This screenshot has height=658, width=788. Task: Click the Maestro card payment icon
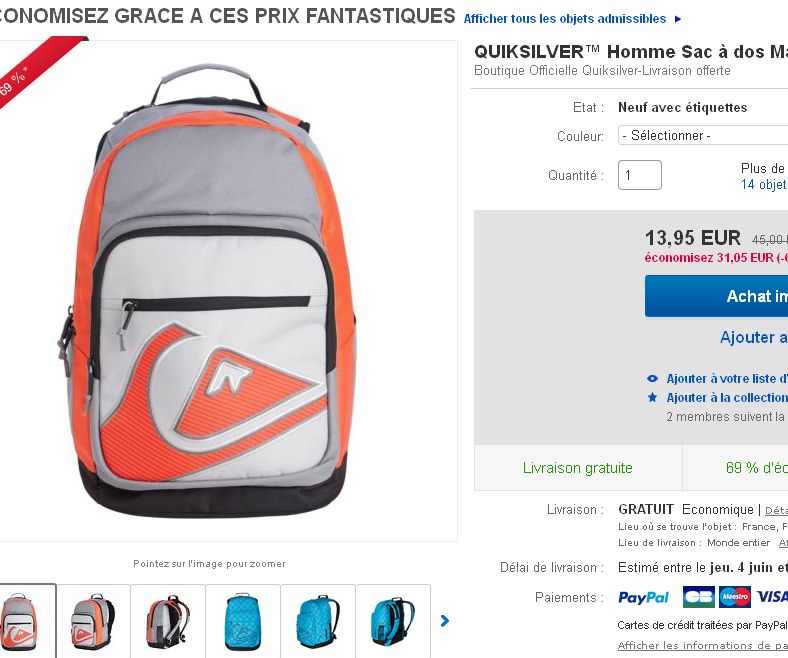735,597
